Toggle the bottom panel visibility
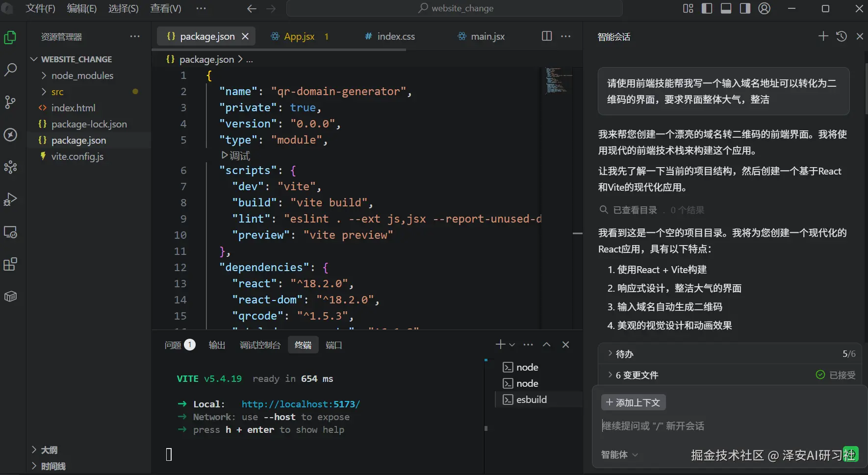The height and width of the screenshot is (475, 868). pos(726,8)
